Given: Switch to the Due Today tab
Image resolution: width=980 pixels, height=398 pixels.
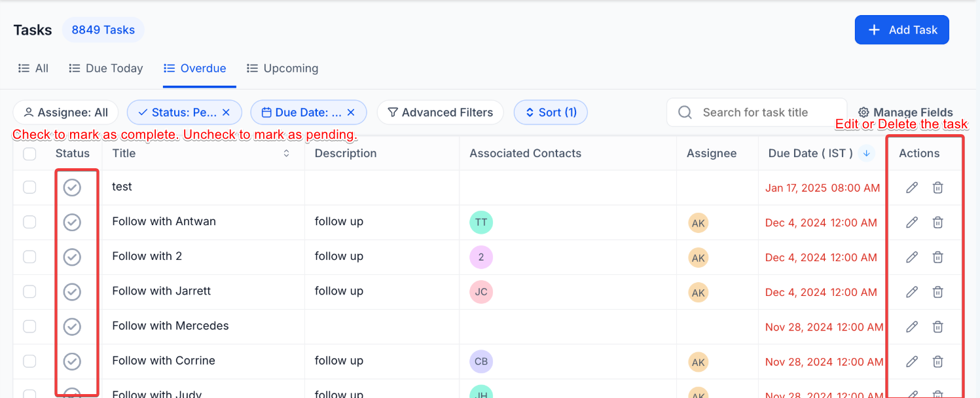Looking at the screenshot, I should 106,68.
